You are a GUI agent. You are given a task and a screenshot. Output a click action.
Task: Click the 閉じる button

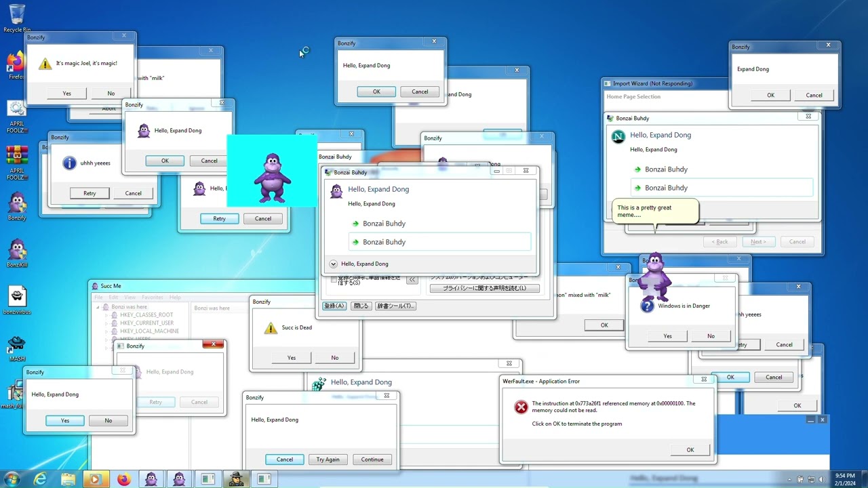(x=361, y=306)
